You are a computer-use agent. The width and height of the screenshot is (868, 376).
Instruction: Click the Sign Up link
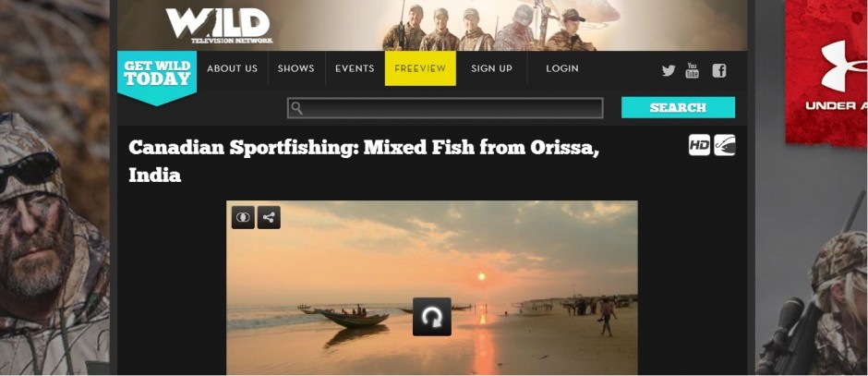pyautogui.click(x=491, y=68)
